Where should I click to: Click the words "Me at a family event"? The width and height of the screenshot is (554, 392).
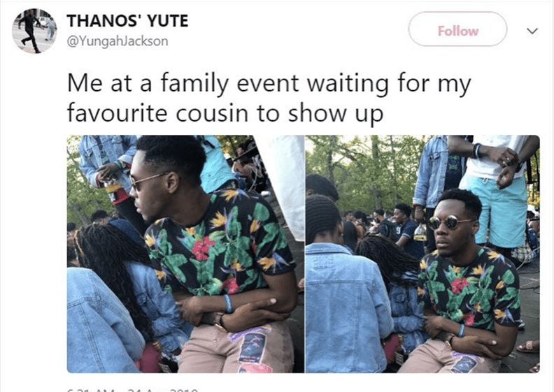(x=183, y=84)
